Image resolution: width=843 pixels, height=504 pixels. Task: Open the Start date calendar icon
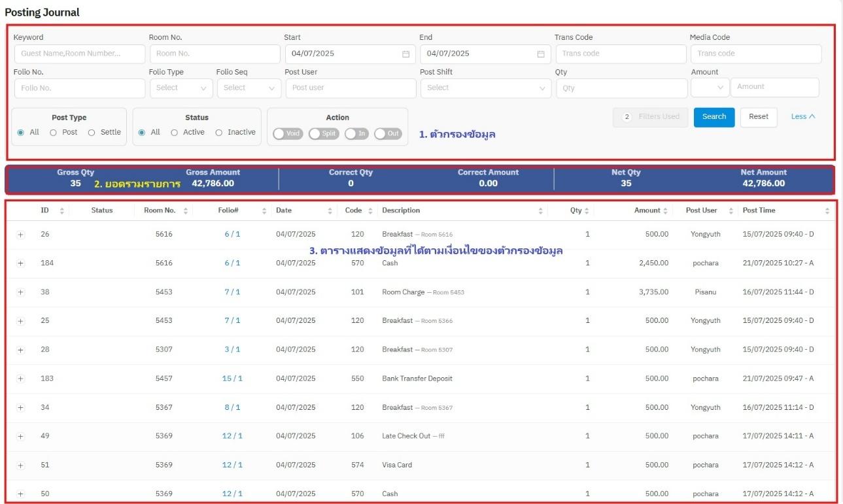[405, 54]
